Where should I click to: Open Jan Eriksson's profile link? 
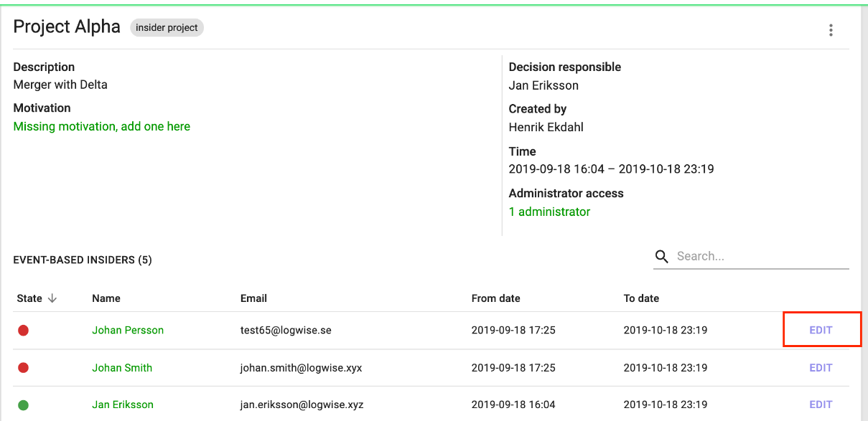point(123,405)
